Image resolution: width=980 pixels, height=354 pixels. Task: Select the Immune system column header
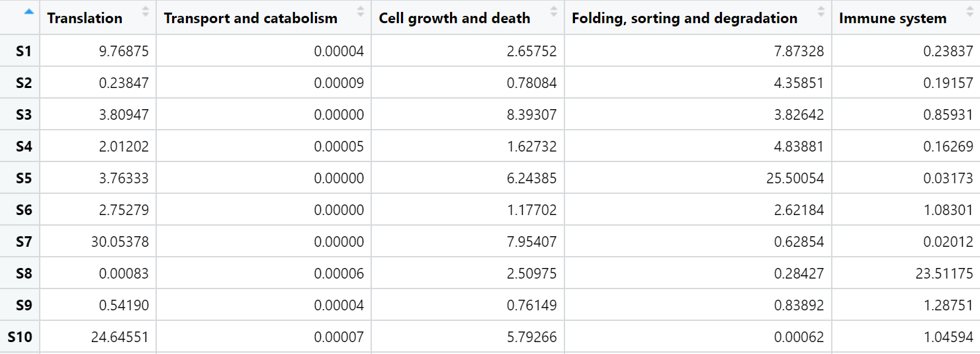tap(893, 18)
